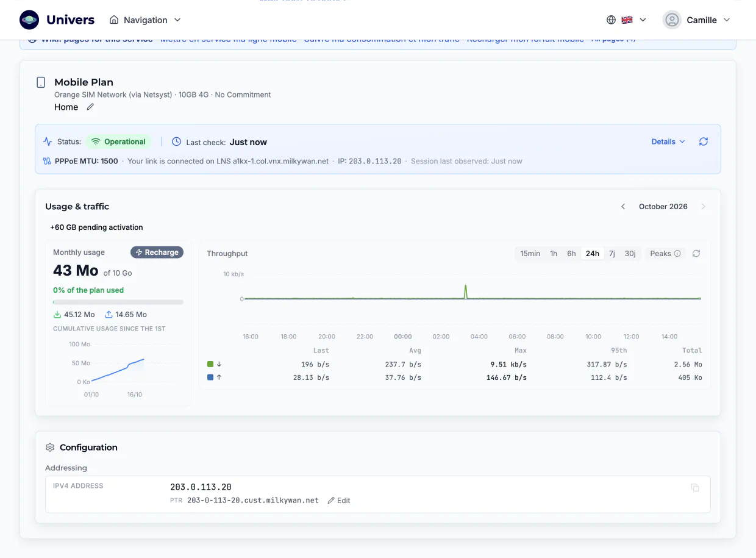Click the +60 GB pending activation notice
This screenshot has width=756, height=558.
(96, 227)
